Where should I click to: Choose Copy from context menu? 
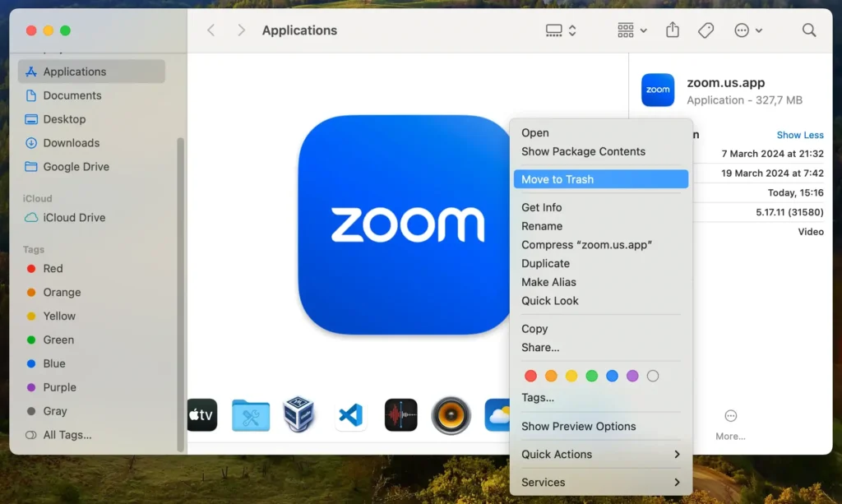[x=601, y=329]
